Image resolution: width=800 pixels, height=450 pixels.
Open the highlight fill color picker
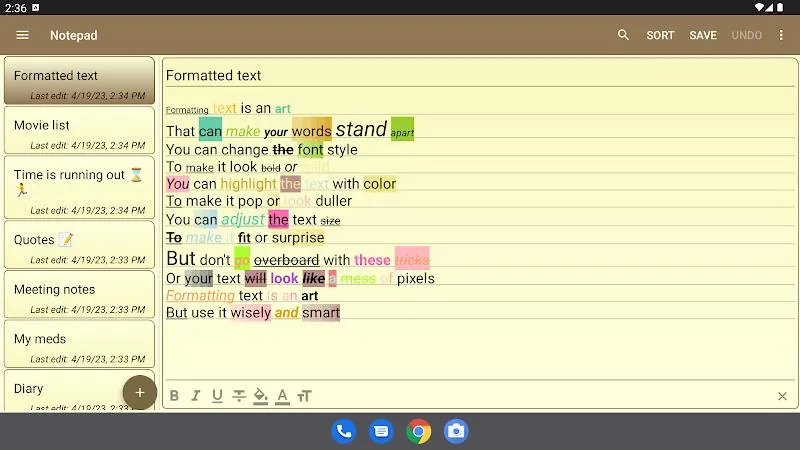(261, 396)
